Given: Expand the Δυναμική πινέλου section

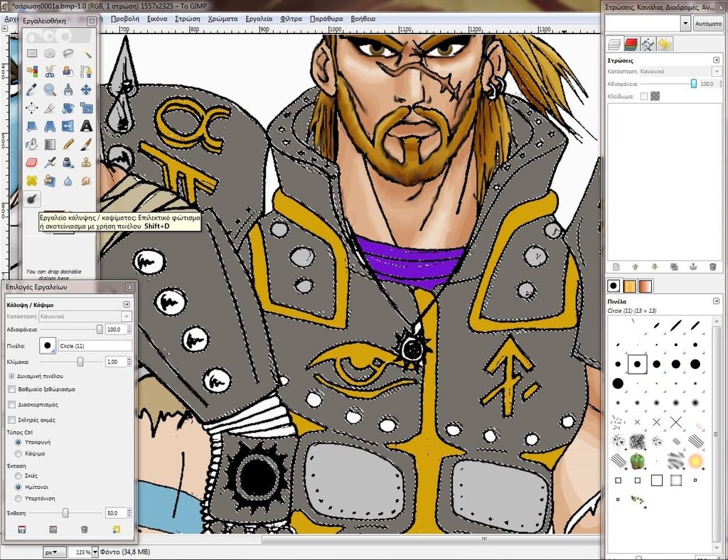Looking at the screenshot, I should click(11, 376).
